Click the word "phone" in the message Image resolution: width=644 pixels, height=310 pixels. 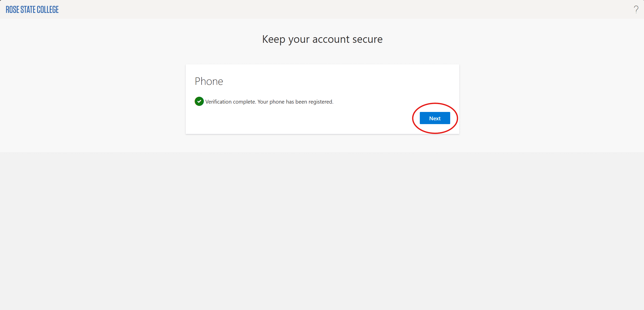coord(277,102)
